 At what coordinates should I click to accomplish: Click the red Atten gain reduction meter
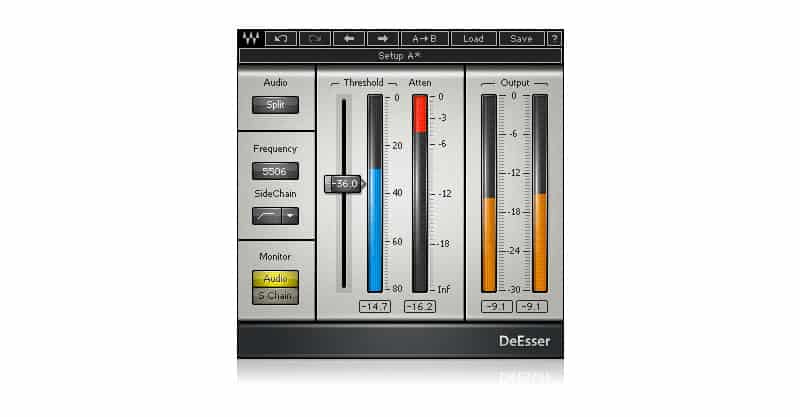coord(420,193)
